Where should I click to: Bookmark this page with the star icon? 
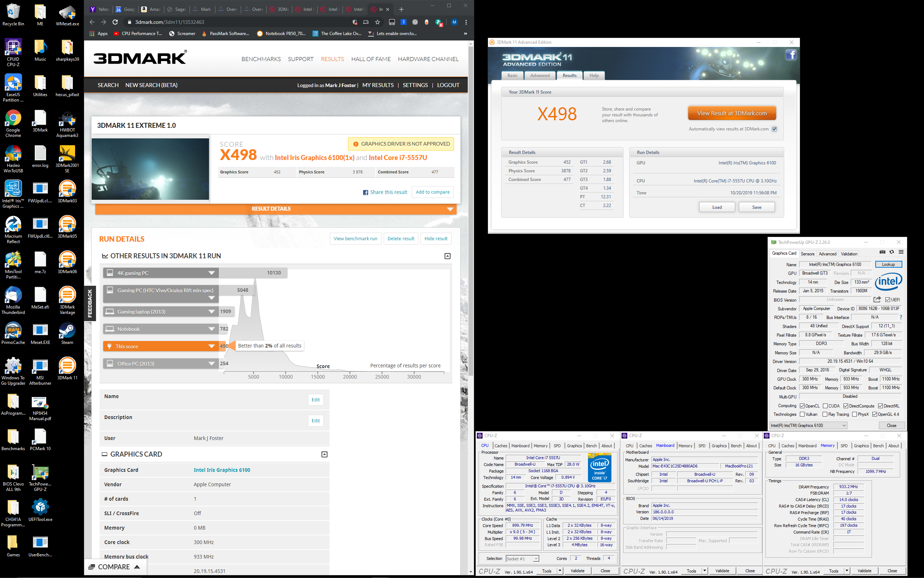(x=378, y=22)
